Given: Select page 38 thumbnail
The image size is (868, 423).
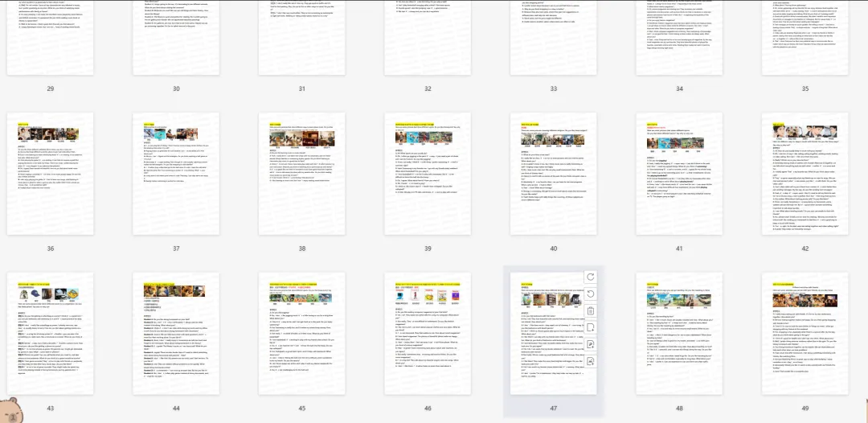Looking at the screenshot, I should 301,174.
